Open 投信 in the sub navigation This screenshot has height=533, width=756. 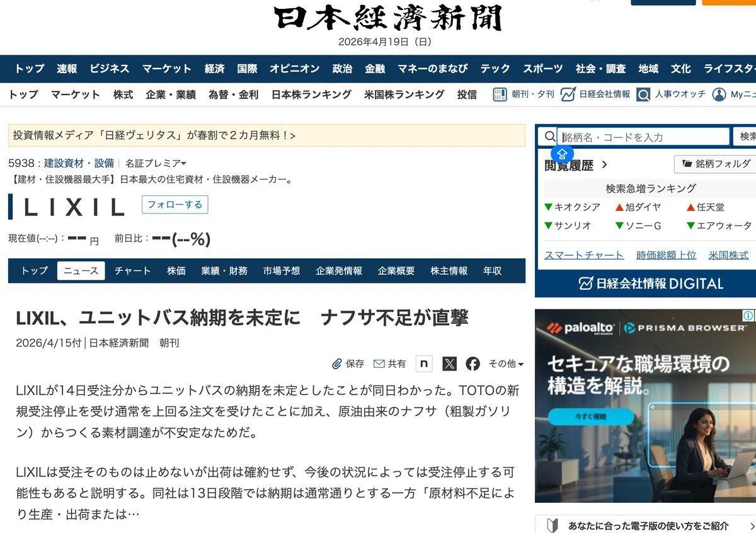click(467, 95)
